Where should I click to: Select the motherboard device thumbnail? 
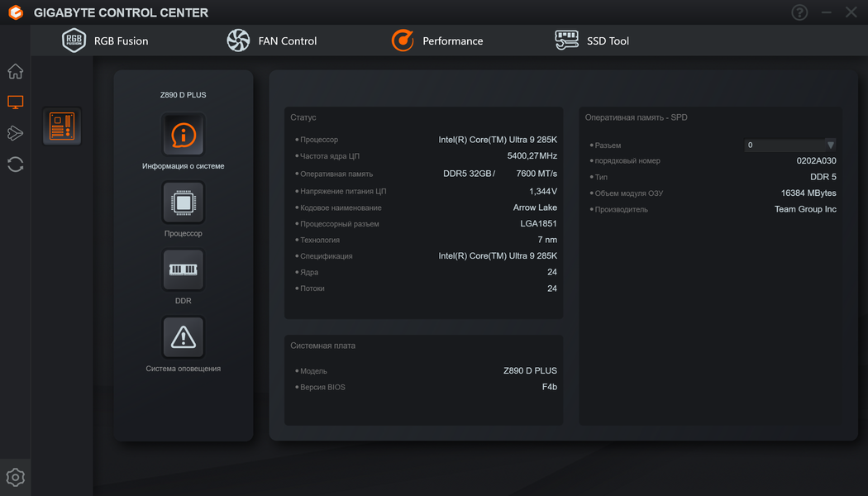pyautogui.click(x=62, y=126)
